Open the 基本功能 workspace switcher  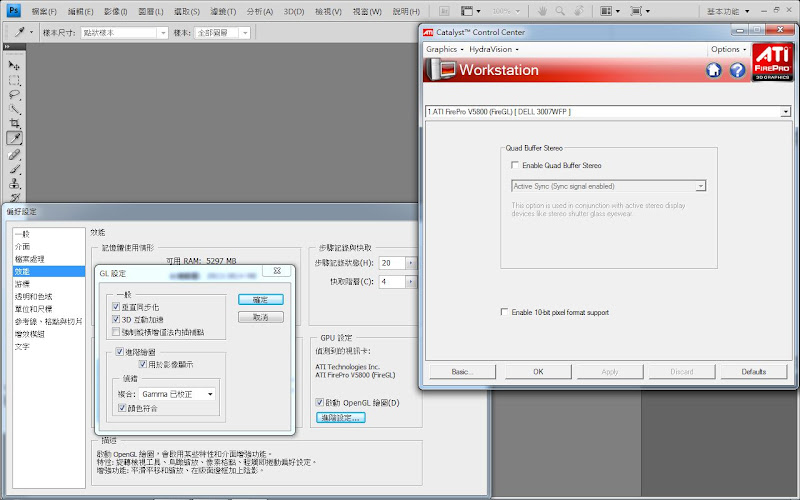click(728, 11)
